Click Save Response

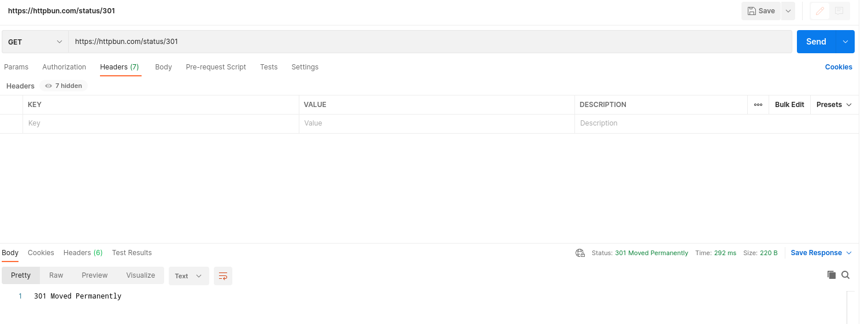[x=817, y=253]
